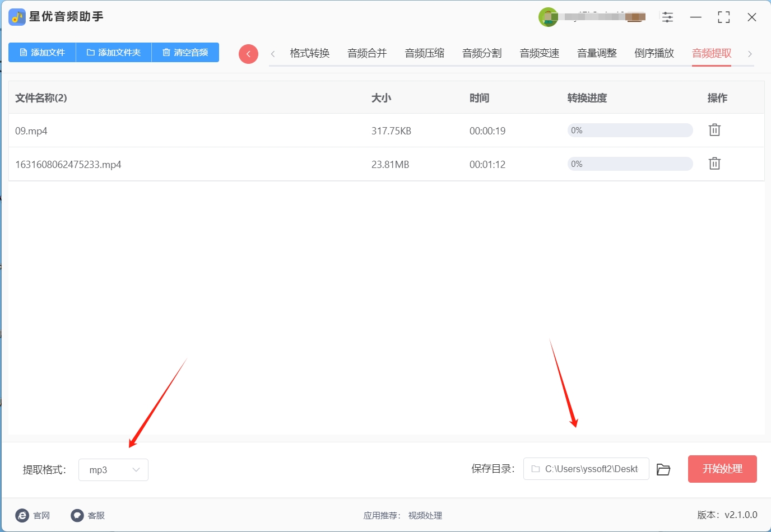Image resolution: width=771 pixels, height=532 pixels.
Task: Open the official website globe icon
Action: 22,515
